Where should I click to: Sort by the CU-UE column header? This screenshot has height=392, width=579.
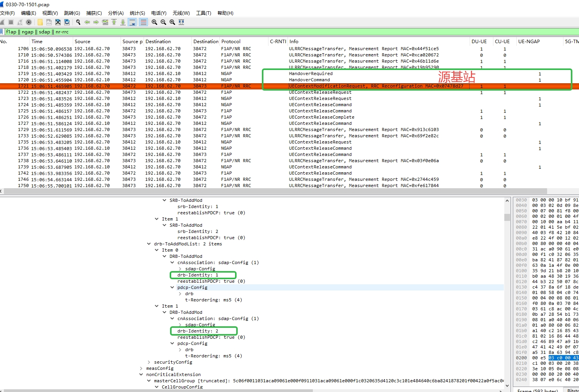click(505, 42)
